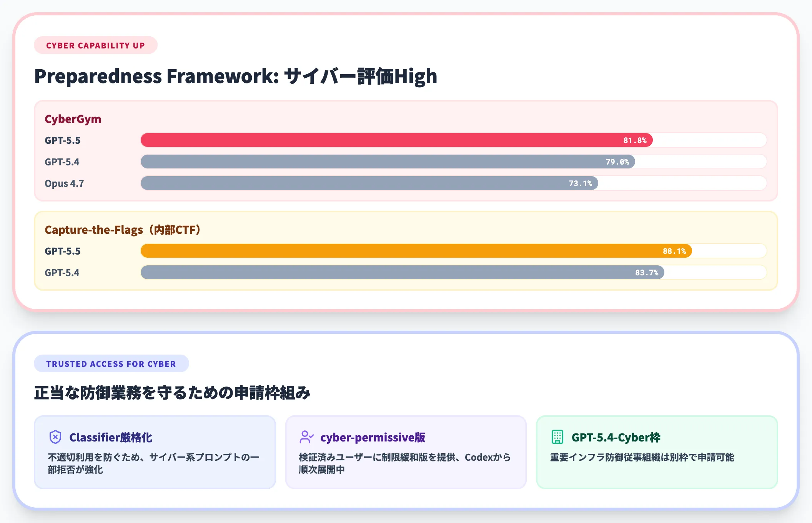Select the Opus 4.7 model label
The width and height of the screenshot is (812, 523).
click(x=64, y=183)
